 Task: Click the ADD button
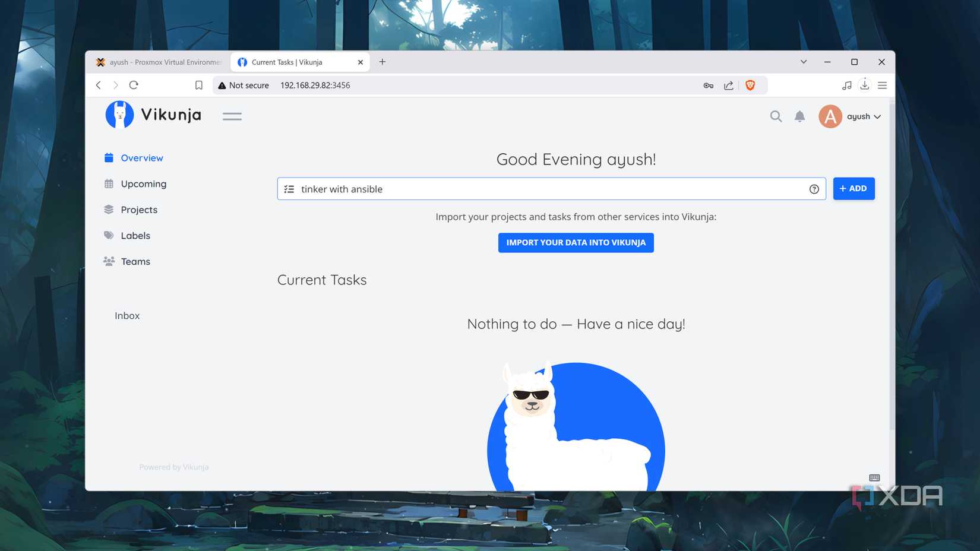coord(853,188)
